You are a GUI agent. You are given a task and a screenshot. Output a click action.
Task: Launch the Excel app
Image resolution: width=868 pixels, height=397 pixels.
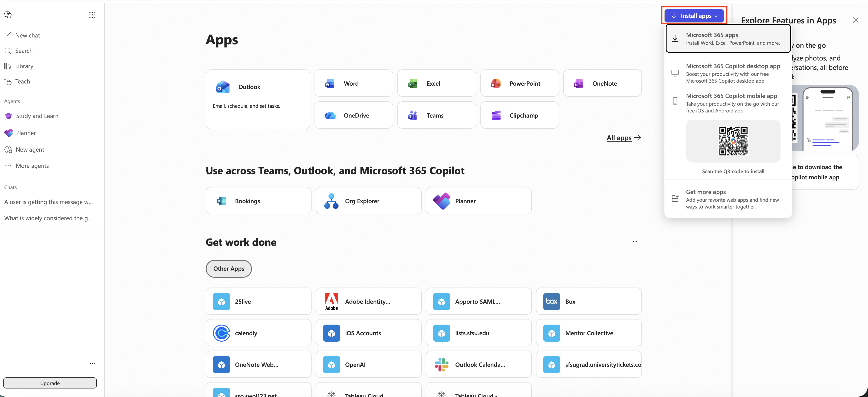point(436,83)
